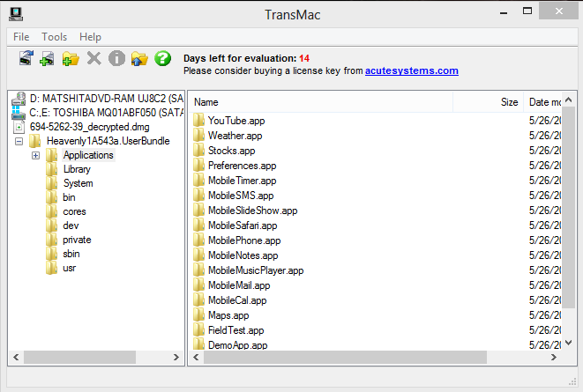Click the 694-5262-39_decrypted.dmg file icon
The height and width of the screenshot is (392, 583).
pos(19,127)
